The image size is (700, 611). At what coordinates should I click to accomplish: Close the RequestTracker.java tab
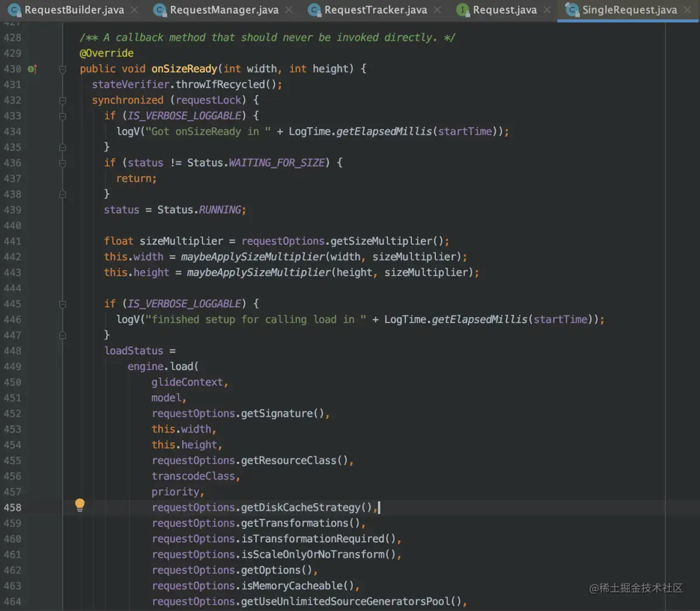(438, 10)
